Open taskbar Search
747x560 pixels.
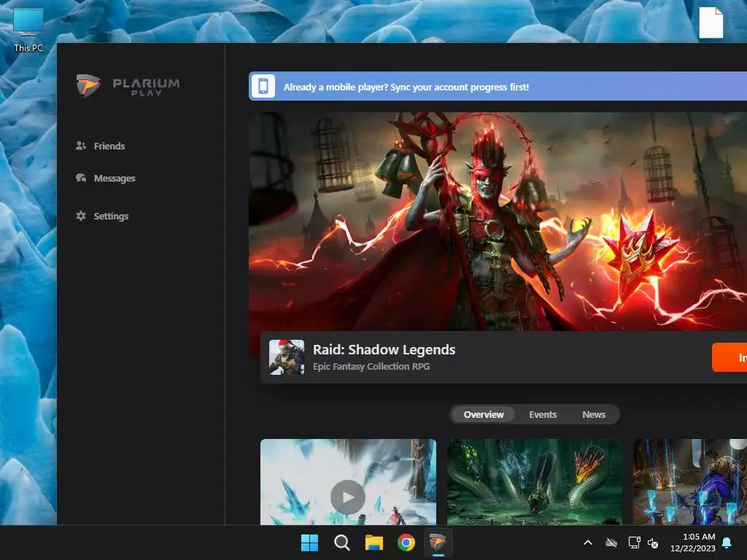[x=342, y=542]
